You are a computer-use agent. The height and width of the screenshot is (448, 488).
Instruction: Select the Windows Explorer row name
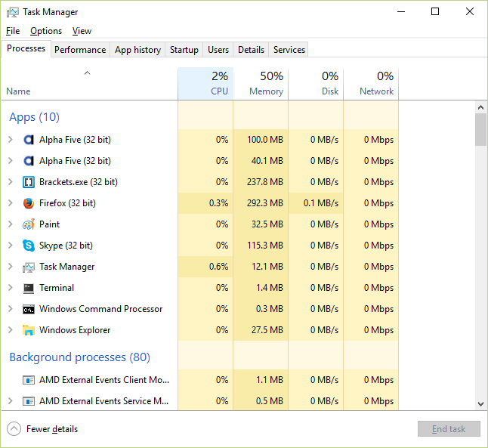(75, 330)
